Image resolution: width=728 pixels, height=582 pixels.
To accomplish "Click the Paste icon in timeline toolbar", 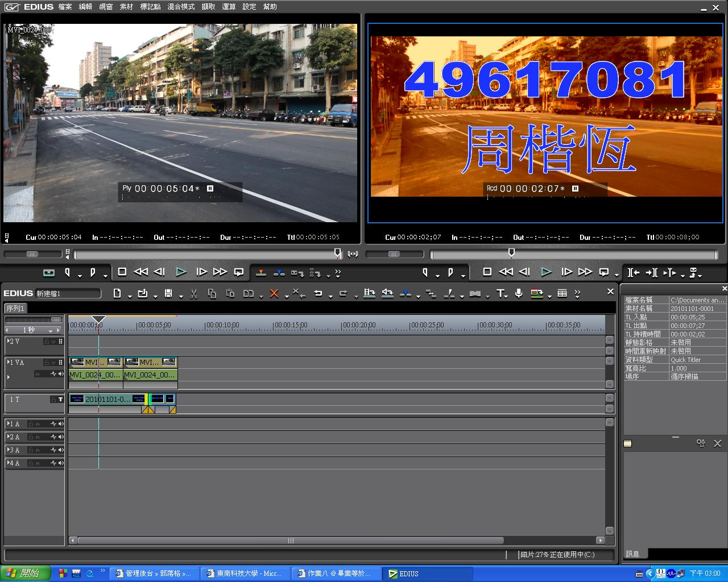I will (x=230, y=293).
